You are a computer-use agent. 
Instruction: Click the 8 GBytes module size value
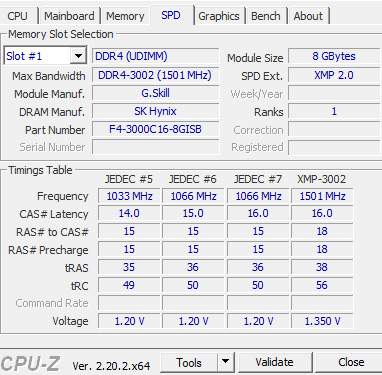click(x=334, y=56)
